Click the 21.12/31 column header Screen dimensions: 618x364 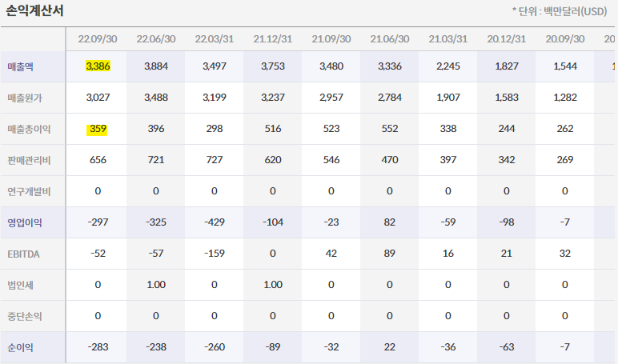coord(272,39)
